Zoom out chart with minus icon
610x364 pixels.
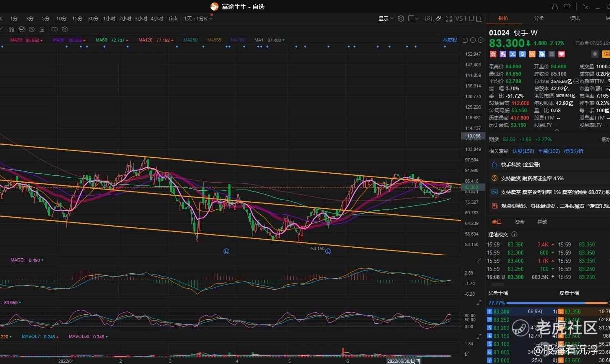tap(473, 40)
